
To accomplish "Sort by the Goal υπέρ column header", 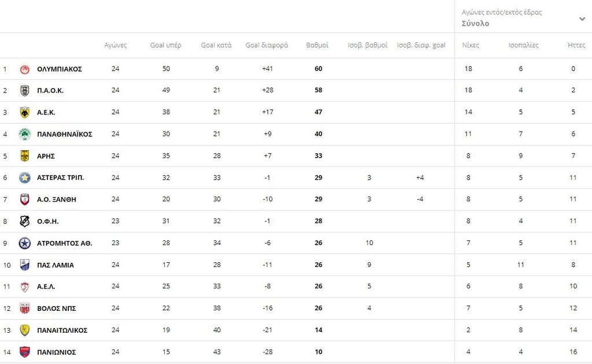I will [166, 45].
